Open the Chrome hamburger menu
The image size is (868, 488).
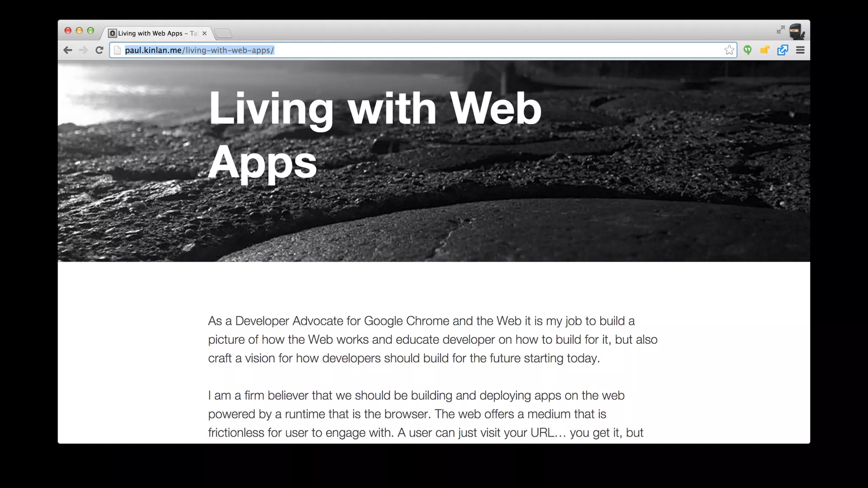point(800,50)
